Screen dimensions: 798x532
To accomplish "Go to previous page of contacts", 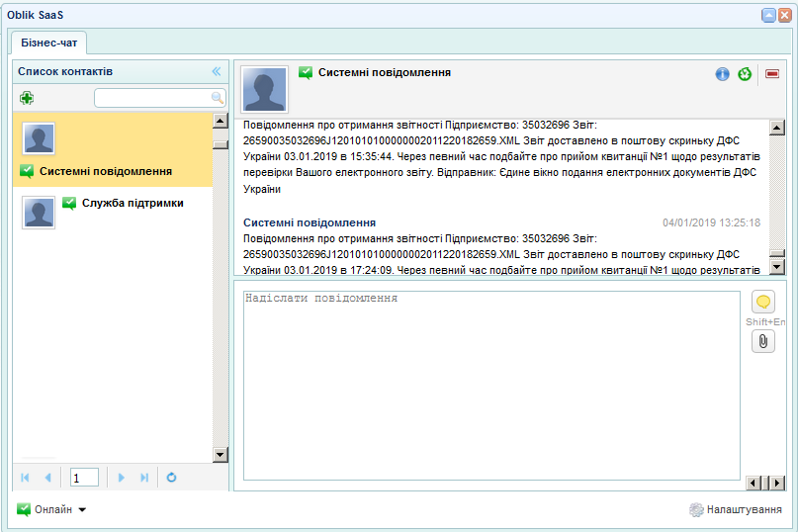I will pyautogui.click(x=47, y=478).
